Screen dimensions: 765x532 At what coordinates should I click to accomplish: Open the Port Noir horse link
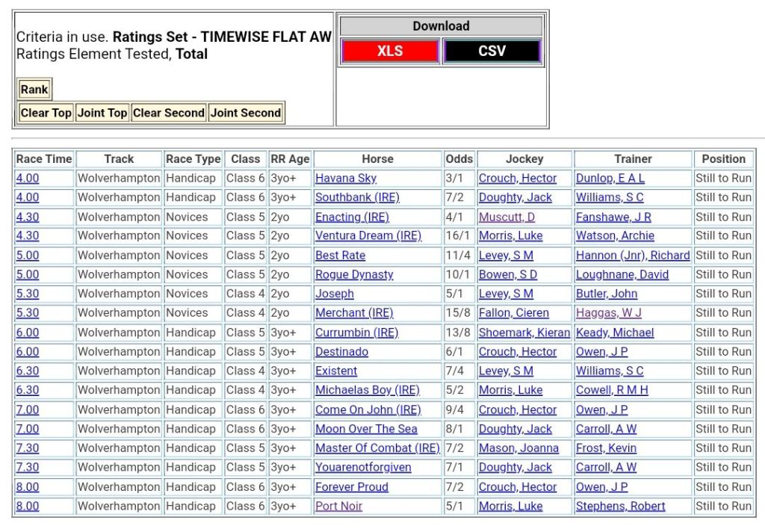(338, 506)
